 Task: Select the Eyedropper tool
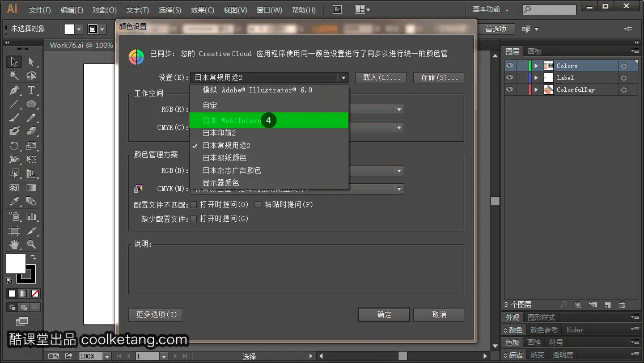(x=14, y=201)
